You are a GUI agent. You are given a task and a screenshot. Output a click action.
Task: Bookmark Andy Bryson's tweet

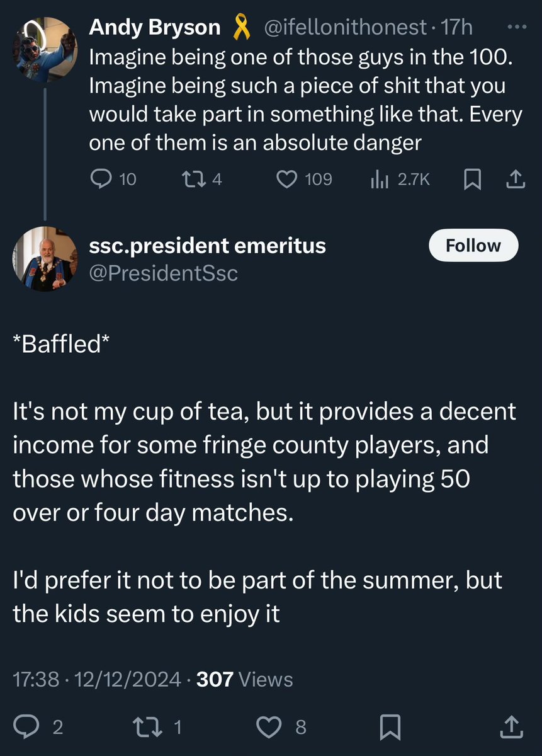471,180
